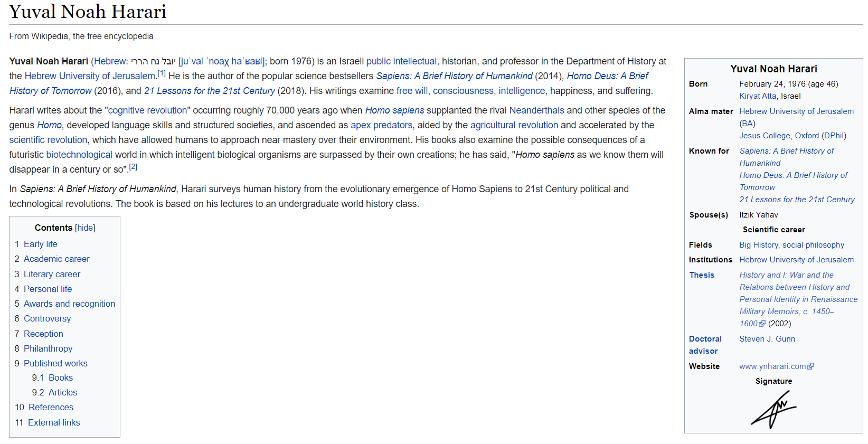Navigate to Awards and recognition section
This screenshot has width=868, height=444.
(69, 304)
